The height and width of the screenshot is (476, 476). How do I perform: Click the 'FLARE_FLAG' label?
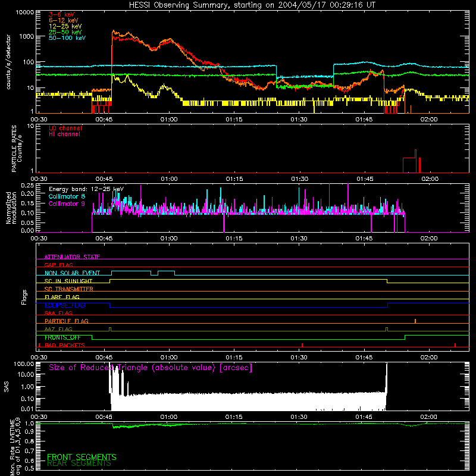[x=62, y=297]
